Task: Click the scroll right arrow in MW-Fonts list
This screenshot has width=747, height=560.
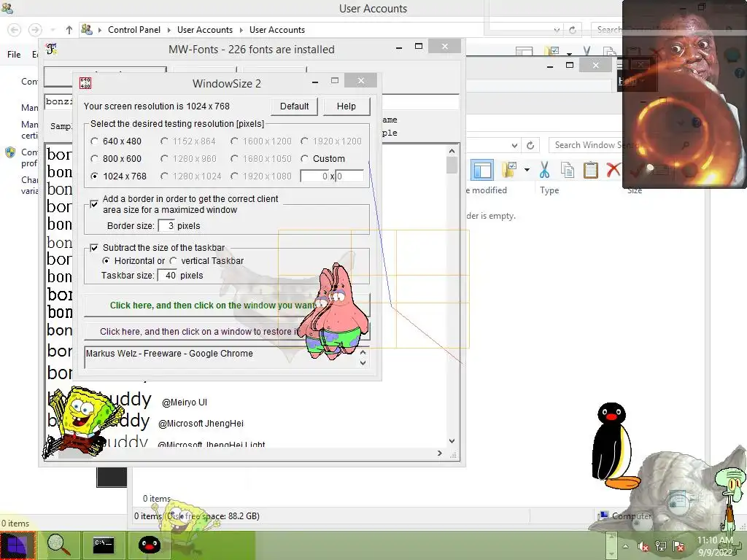Action: pos(440,454)
